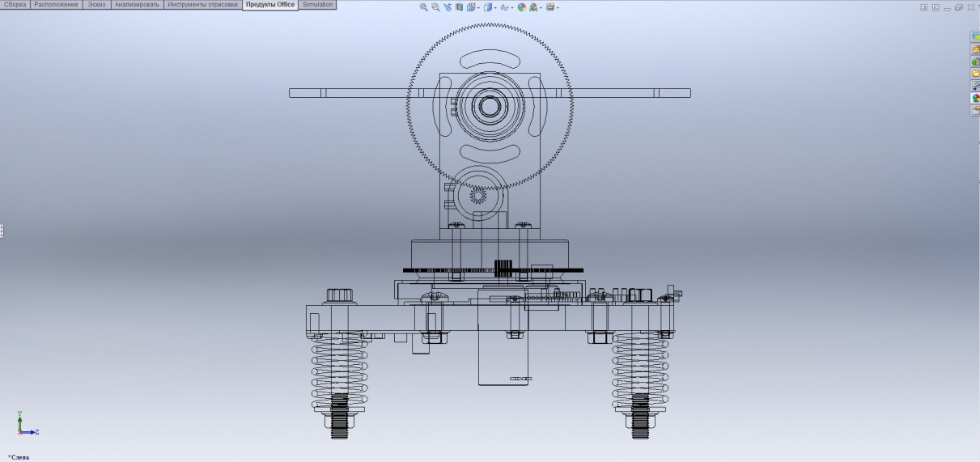Open the Appearances color ball pane tab
This screenshot has width=980, height=462.
pos(975,98)
